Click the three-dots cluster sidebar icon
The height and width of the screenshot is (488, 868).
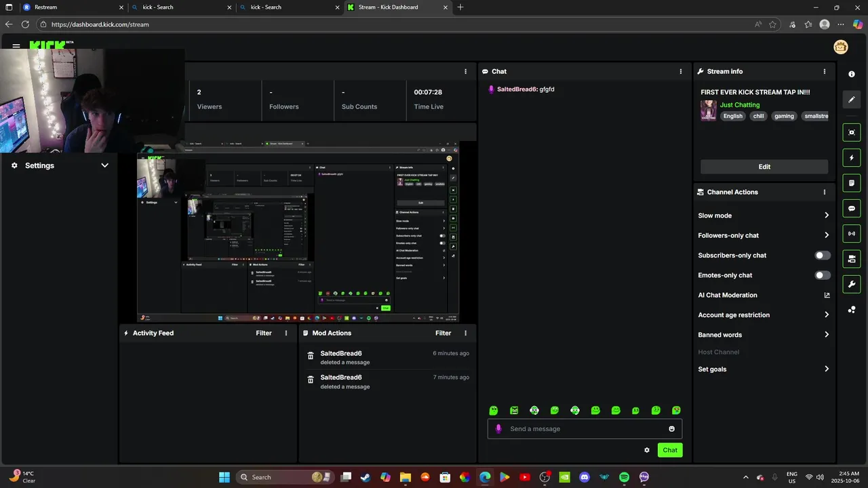(x=852, y=310)
